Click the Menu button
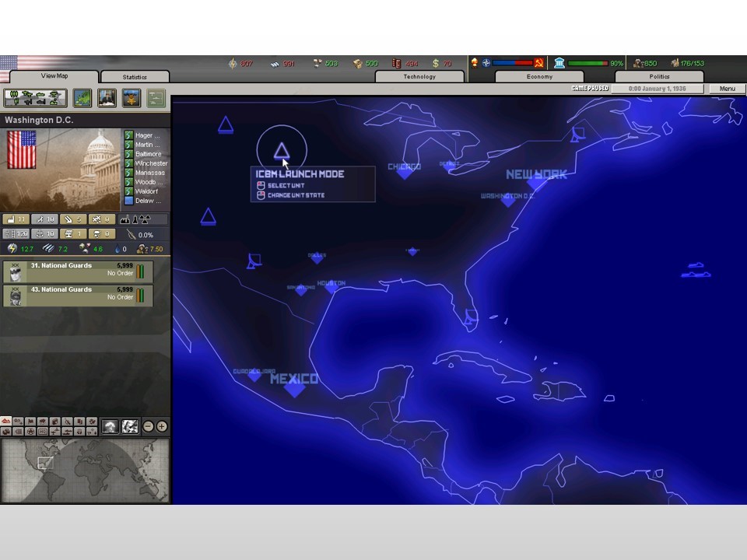This screenshot has height=560, width=747. coord(726,89)
